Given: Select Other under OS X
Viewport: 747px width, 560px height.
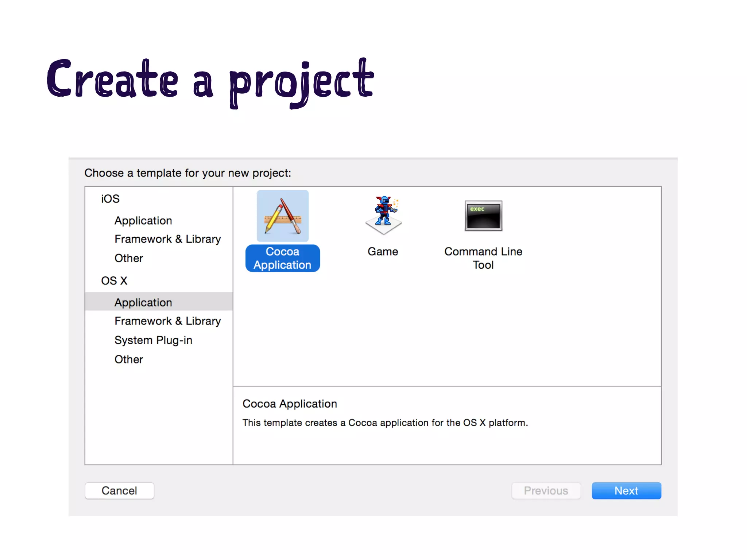Looking at the screenshot, I should click(x=128, y=359).
